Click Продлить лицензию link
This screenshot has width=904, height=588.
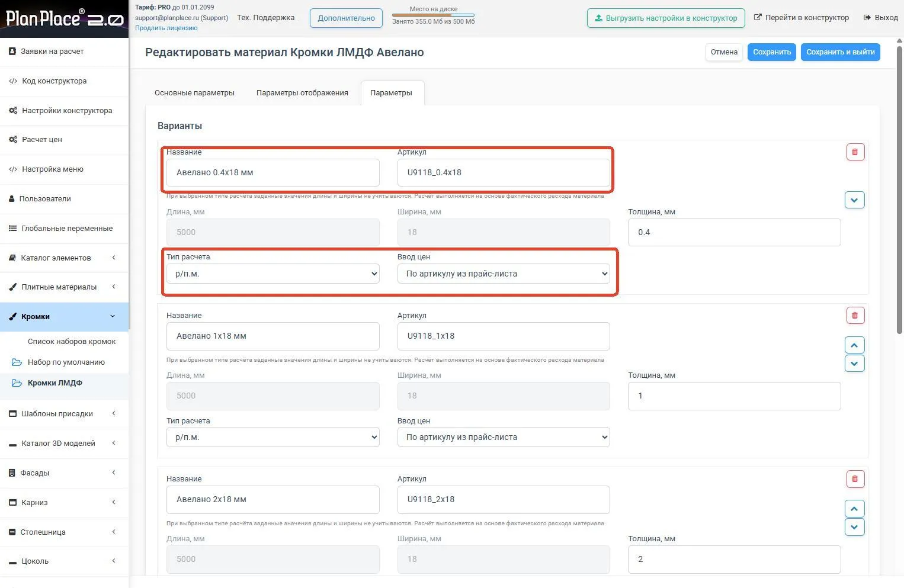click(166, 28)
